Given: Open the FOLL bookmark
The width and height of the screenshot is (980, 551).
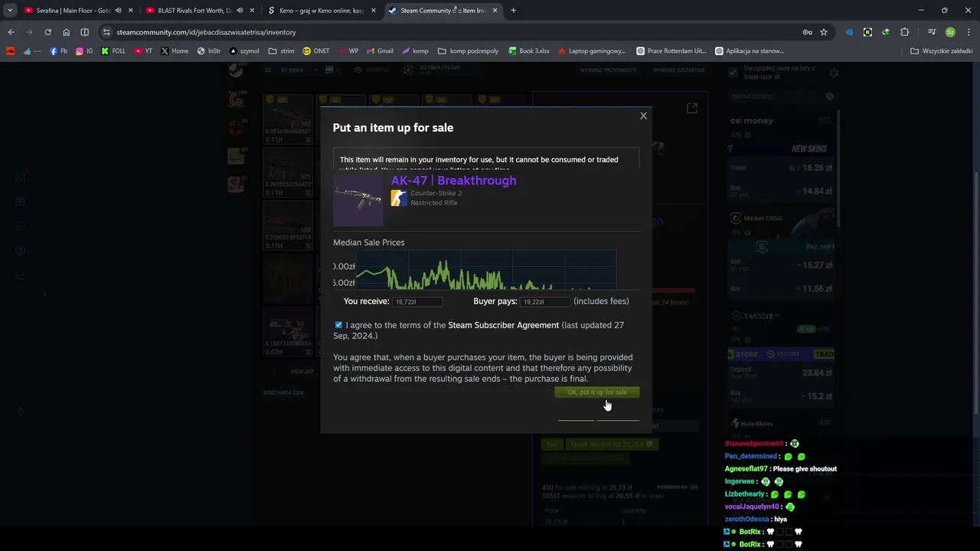Looking at the screenshot, I should click(x=113, y=51).
